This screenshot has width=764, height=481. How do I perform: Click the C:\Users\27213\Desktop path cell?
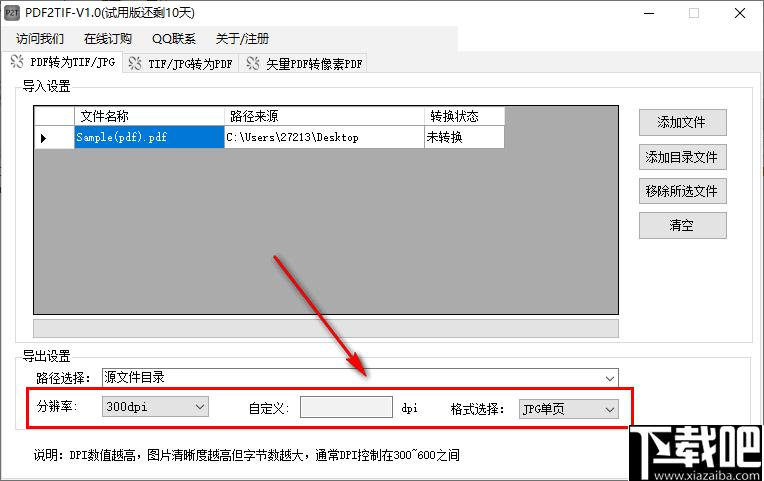324,137
